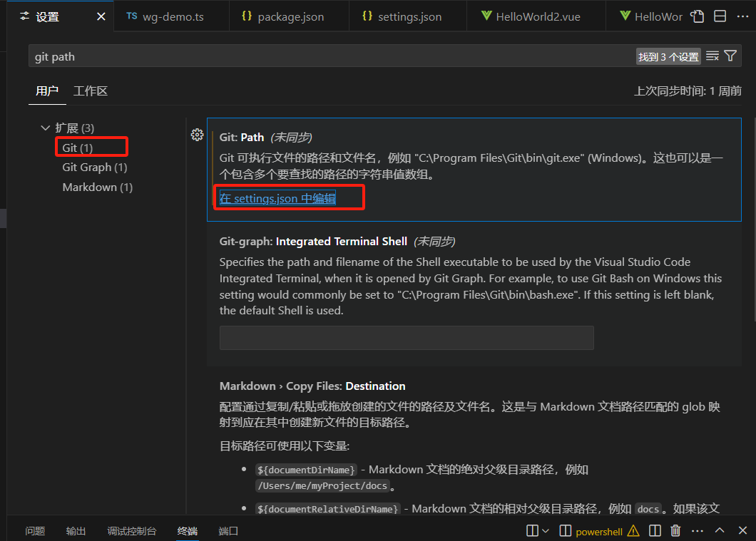Click Markdown › Copy Files: Destination title

(312, 386)
